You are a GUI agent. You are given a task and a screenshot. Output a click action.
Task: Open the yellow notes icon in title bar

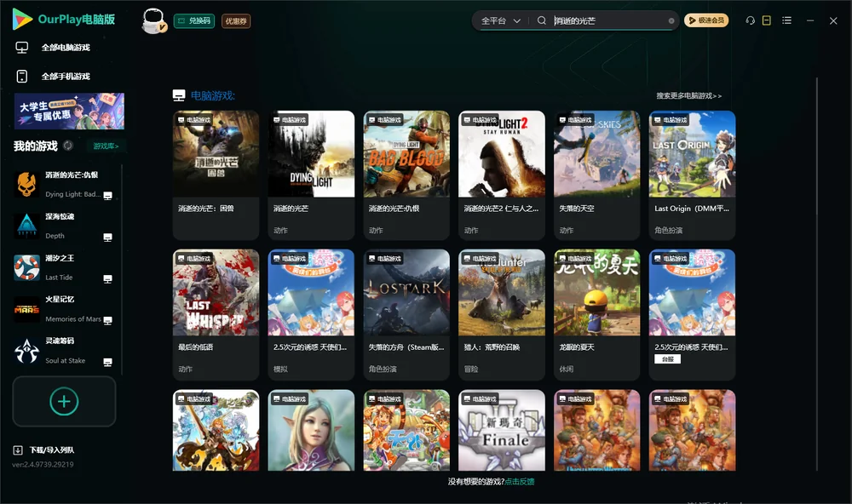pyautogui.click(x=767, y=20)
